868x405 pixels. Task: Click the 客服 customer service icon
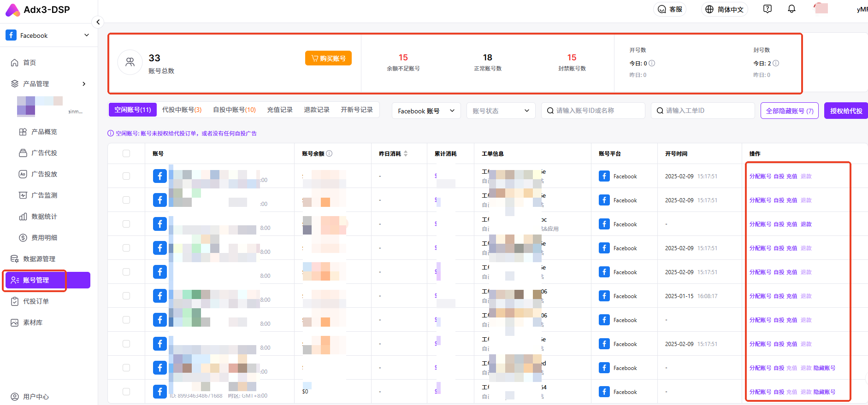tap(670, 9)
